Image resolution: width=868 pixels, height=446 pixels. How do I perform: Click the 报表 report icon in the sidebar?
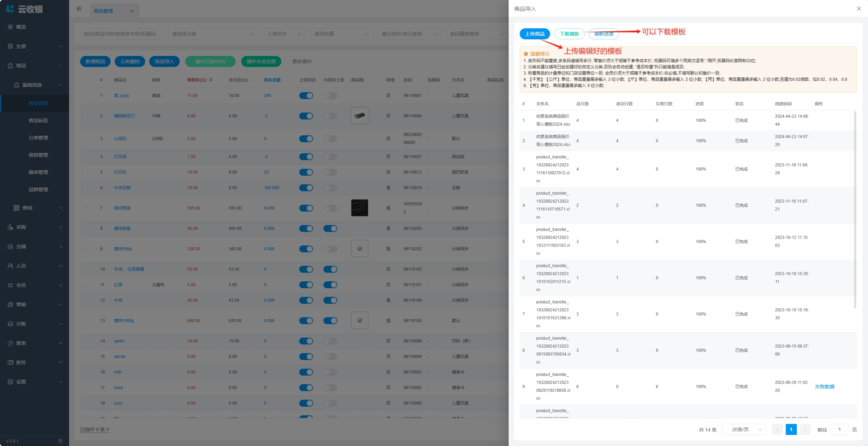click(x=10, y=343)
